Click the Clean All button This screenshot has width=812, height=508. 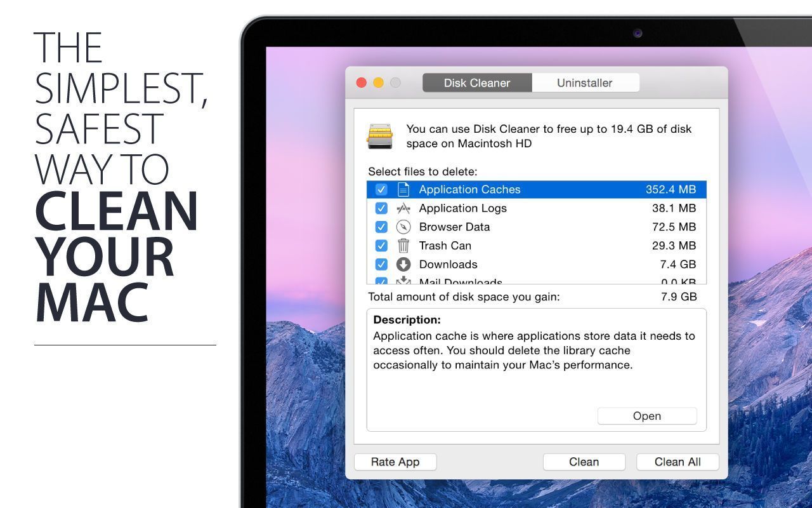tap(678, 462)
